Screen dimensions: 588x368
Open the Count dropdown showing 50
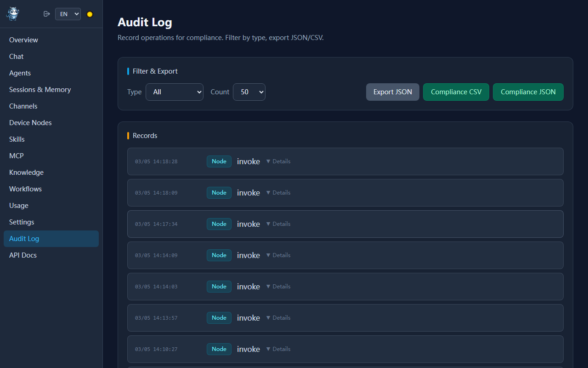(249, 92)
